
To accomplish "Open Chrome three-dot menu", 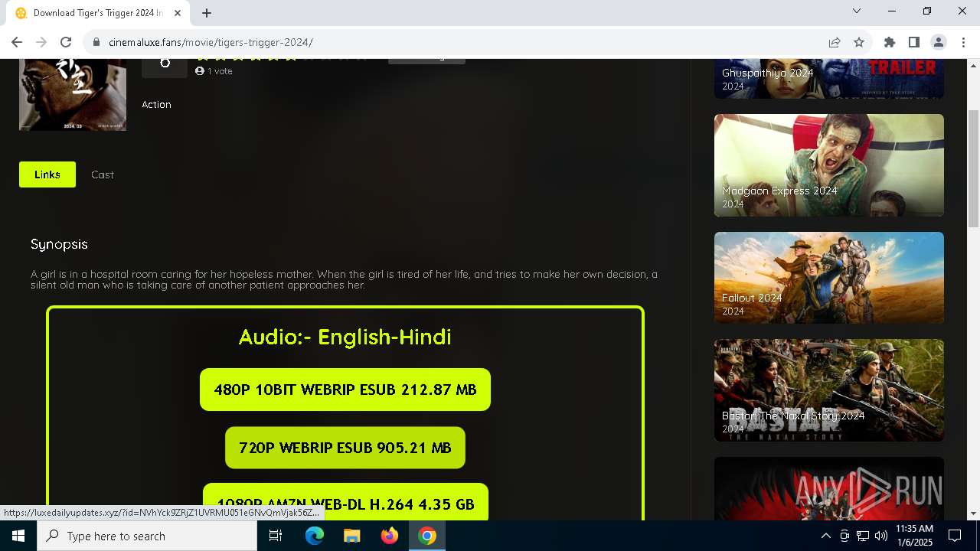I will point(963,42).
